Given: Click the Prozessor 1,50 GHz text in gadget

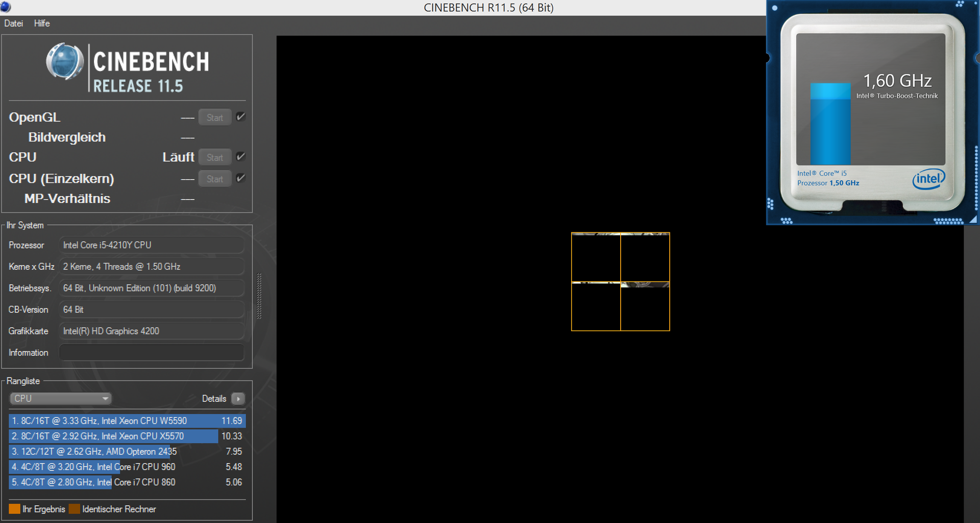Looking at the screenshot, I should point(828,183).
